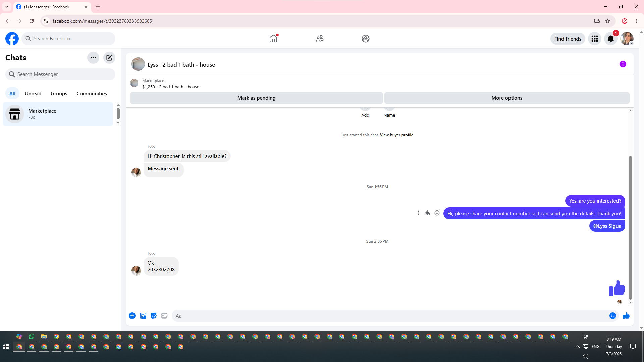Open Chats options three-dot menu
This screenshot has height=362, width=644.
[x=93, y=58]
